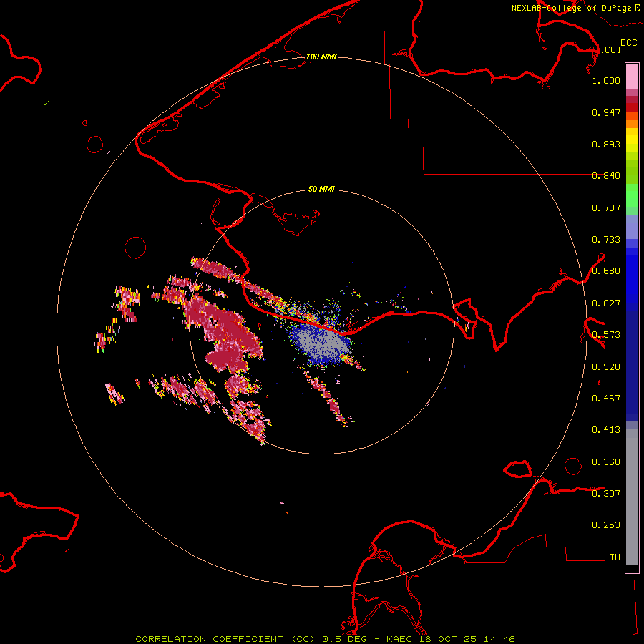The height and width of the screenshot is (644, 644).
Task: Click the TH threshold label
Action: click(x=615, y=557)
